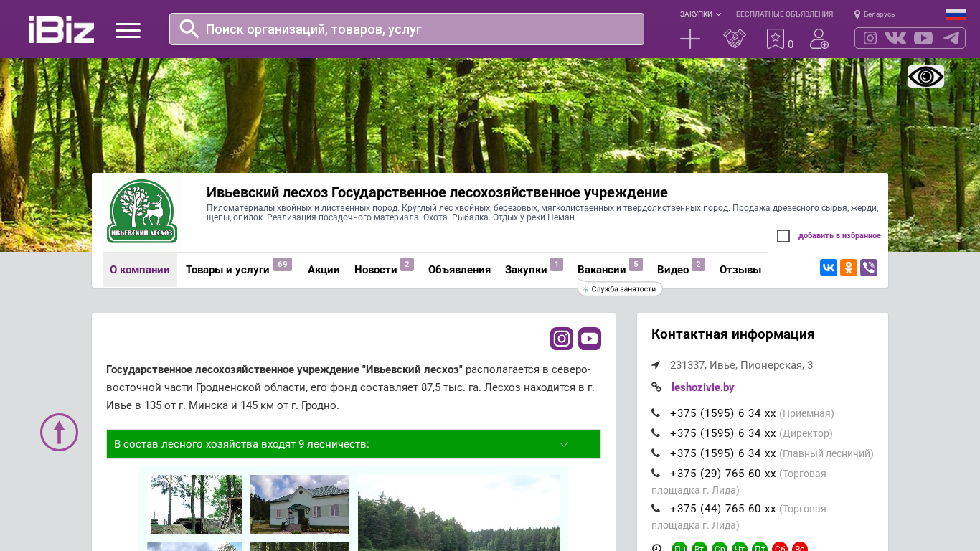Open the 'Вакансии' tab
The height and width of the screenshot is (551, 980).
point(601,270)
